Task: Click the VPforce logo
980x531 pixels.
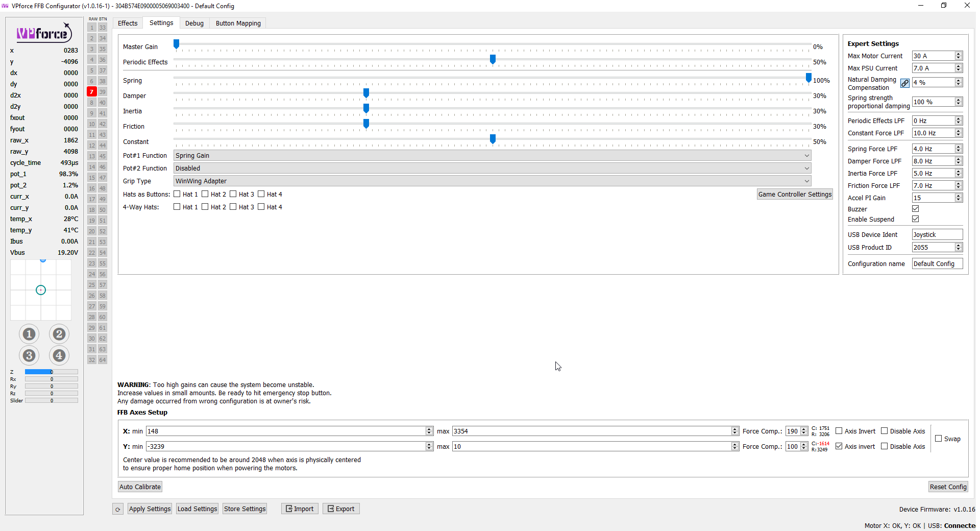Action: [x=44, y=33]
